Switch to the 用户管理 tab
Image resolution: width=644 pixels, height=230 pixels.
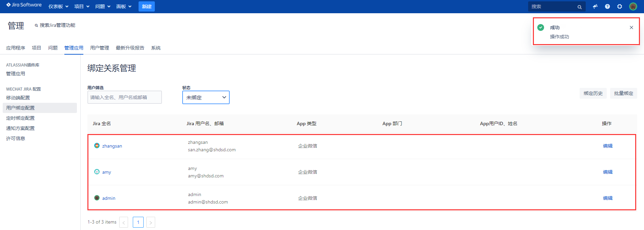click(99, 48)
